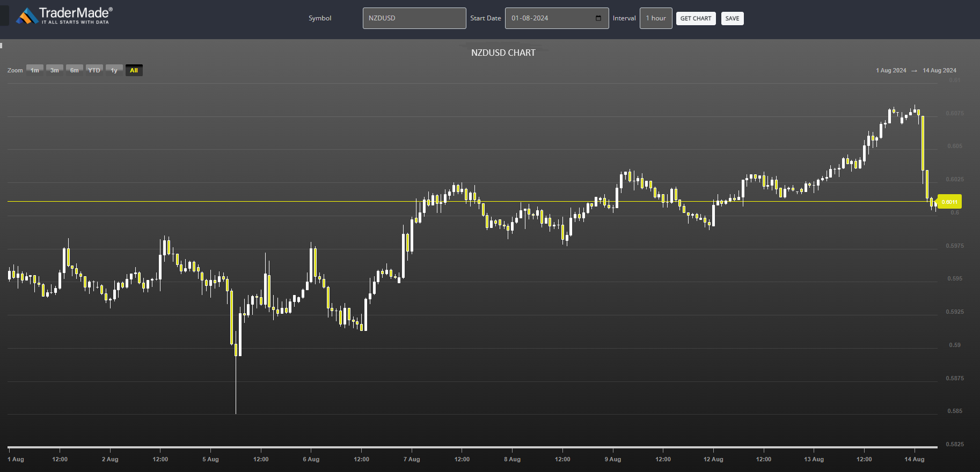
Task: Click the 13 Aug x-axis label
Action: click(814, 459)
